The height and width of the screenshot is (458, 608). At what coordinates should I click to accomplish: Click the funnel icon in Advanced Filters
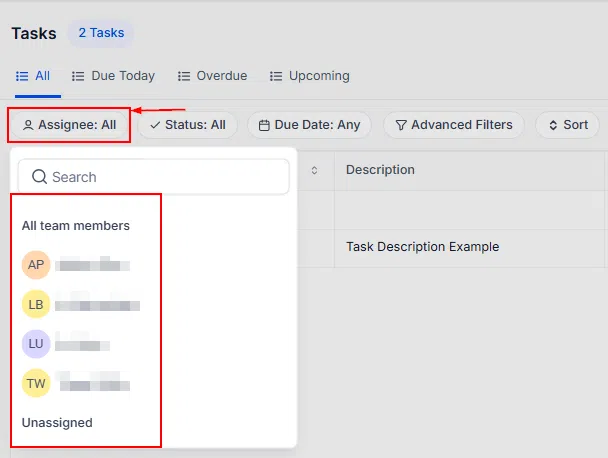[401, 125]
